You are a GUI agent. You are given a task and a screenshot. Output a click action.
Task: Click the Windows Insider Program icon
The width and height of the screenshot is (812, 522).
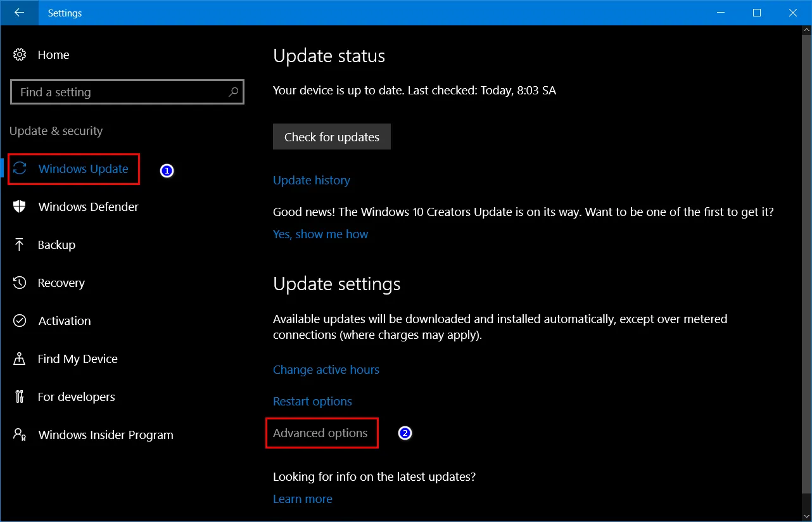(x=20, y=435)
